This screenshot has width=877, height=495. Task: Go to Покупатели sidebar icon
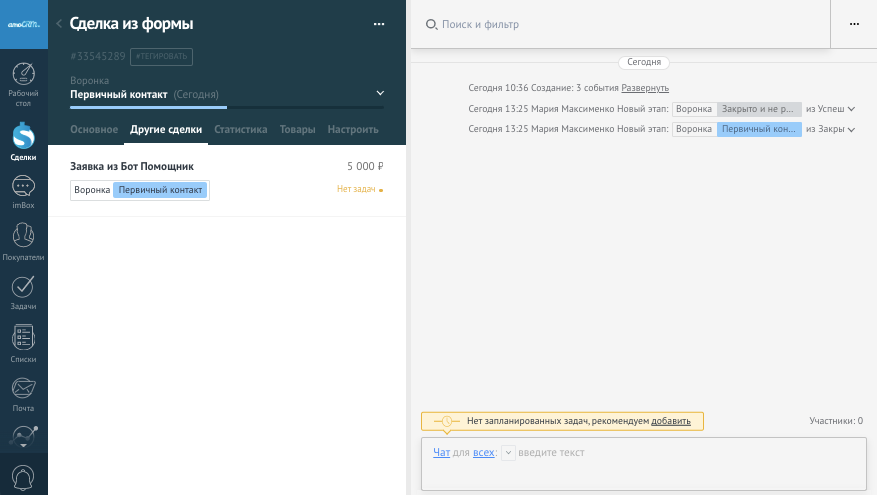[x=24, y=242]
